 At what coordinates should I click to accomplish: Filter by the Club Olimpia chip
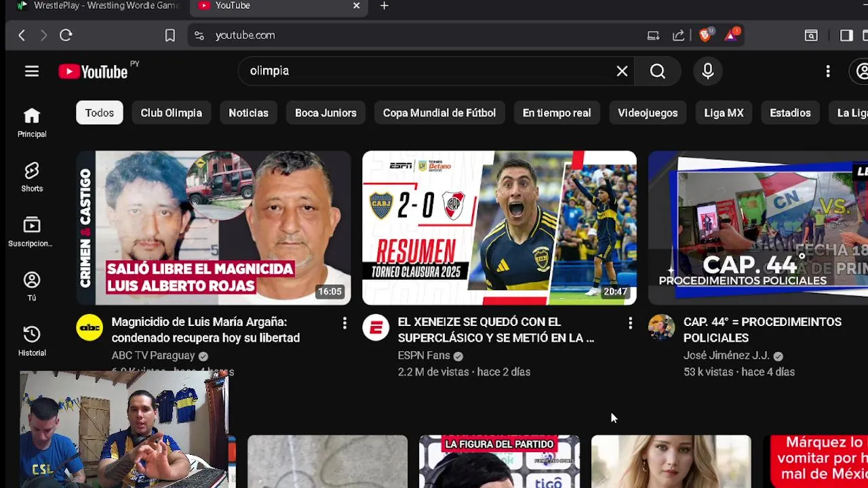pyautogui.click(x=172, y=113)
